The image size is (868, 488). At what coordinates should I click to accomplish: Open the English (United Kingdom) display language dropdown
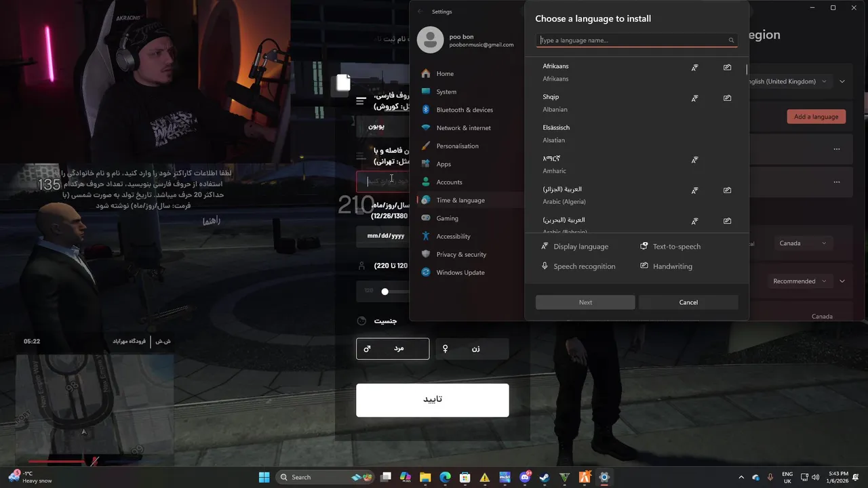789,81
